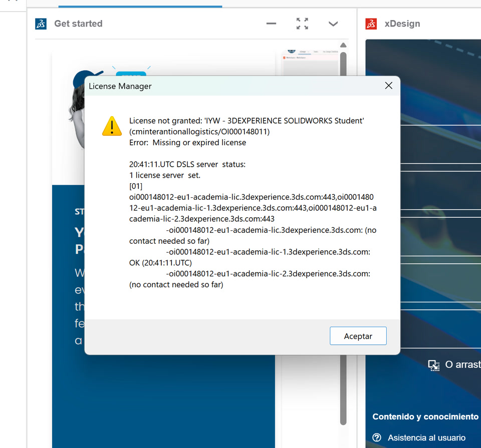The image size is (481, 448).
Task: Click the Asistencia al usuario help icon
Action: [x=377, y=437]
